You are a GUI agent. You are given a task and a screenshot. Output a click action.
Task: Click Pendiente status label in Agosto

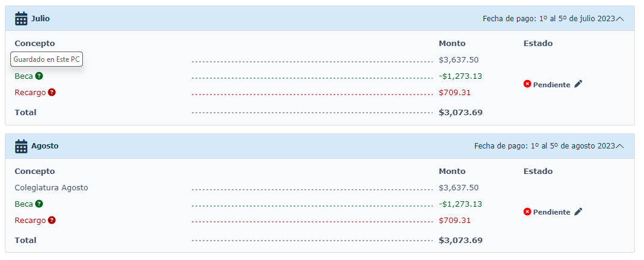551,212
